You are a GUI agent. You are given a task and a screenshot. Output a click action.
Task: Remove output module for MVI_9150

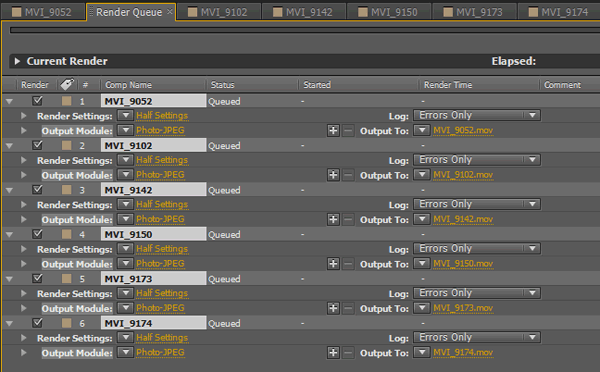(x=348, y=264)
